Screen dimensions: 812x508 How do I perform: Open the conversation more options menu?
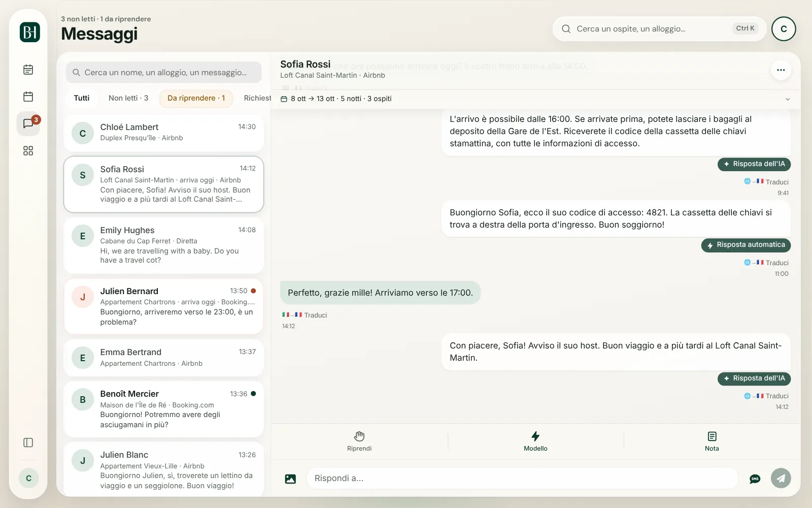point(781,70)
